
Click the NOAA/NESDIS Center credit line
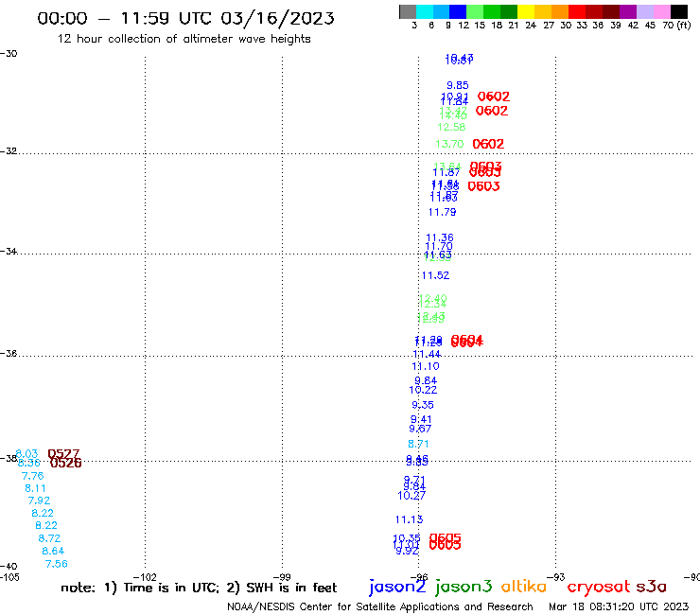(380, 606)
